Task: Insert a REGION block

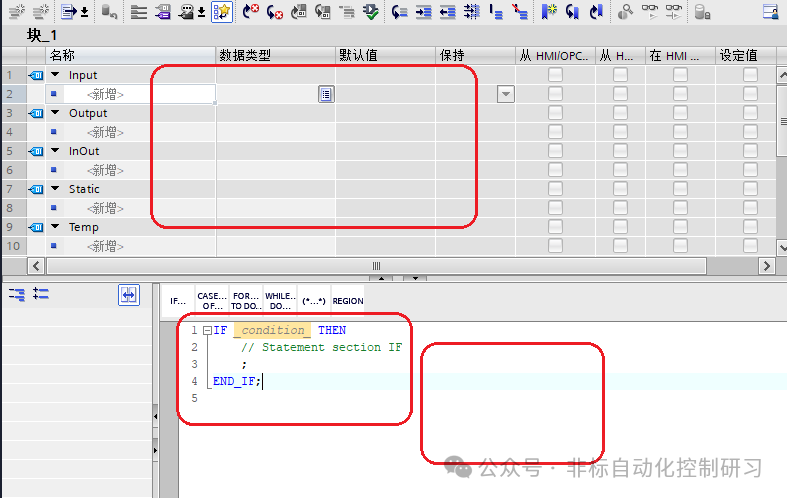Action: point(348,301)
